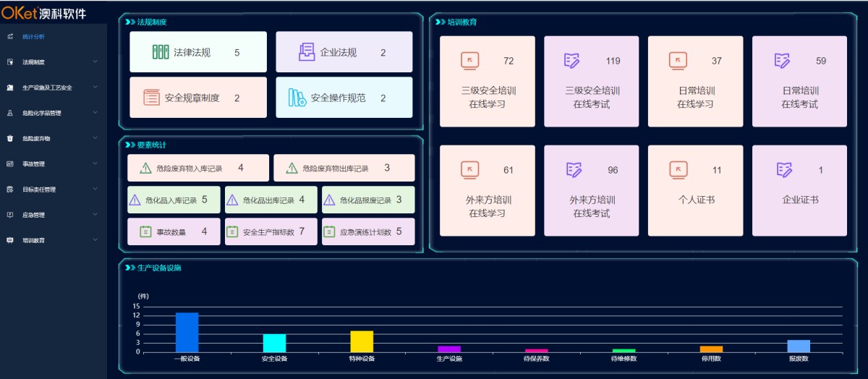Click the cyan icon beside 安全操作规范
Viewport: 868px width, 379px height.
[x=297, y=98]
